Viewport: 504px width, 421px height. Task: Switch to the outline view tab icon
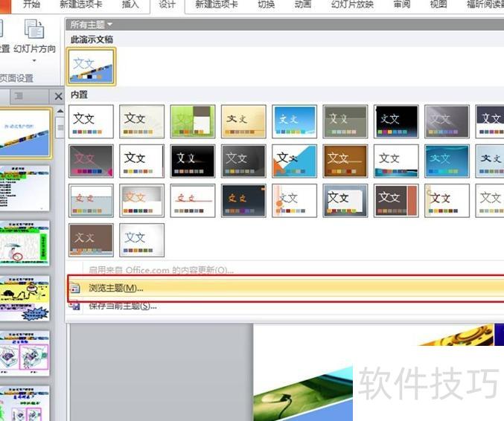pyautogui.click(x=19, y=97)
